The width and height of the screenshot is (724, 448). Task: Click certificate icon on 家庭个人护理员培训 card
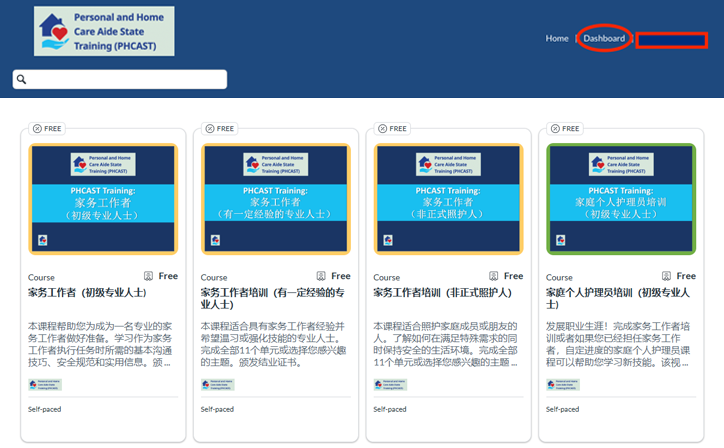[x=666, y=276]
